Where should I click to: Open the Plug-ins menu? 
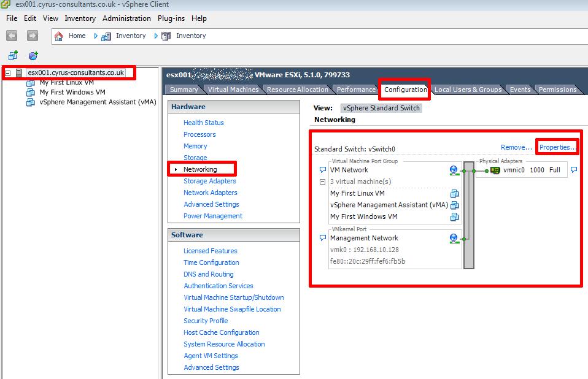[x=171, y=18]
